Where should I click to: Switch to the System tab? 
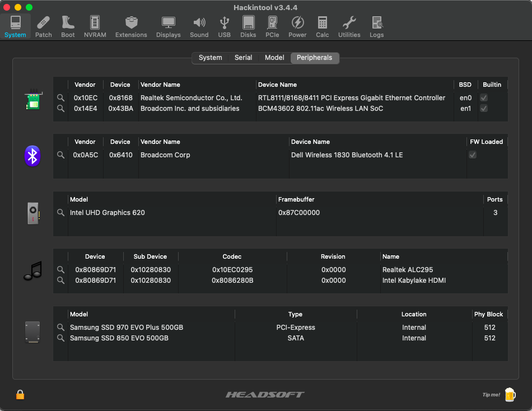coord(211,58)
